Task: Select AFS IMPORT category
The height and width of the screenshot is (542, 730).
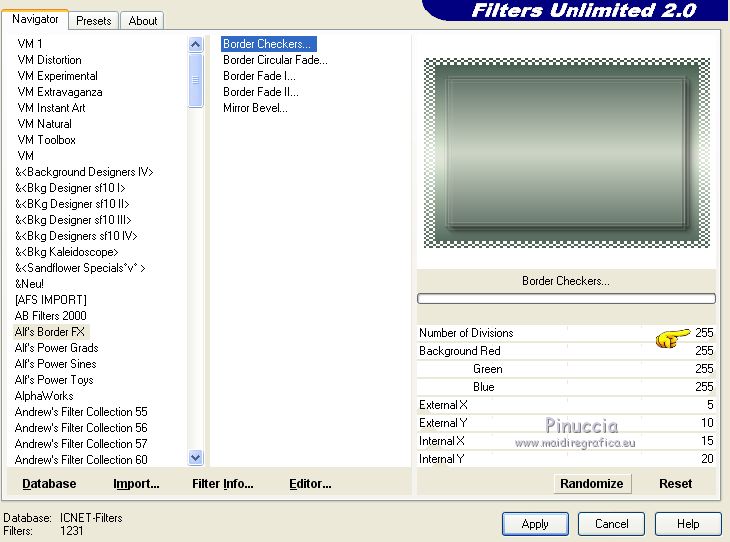Action: [x=51, y=300]
